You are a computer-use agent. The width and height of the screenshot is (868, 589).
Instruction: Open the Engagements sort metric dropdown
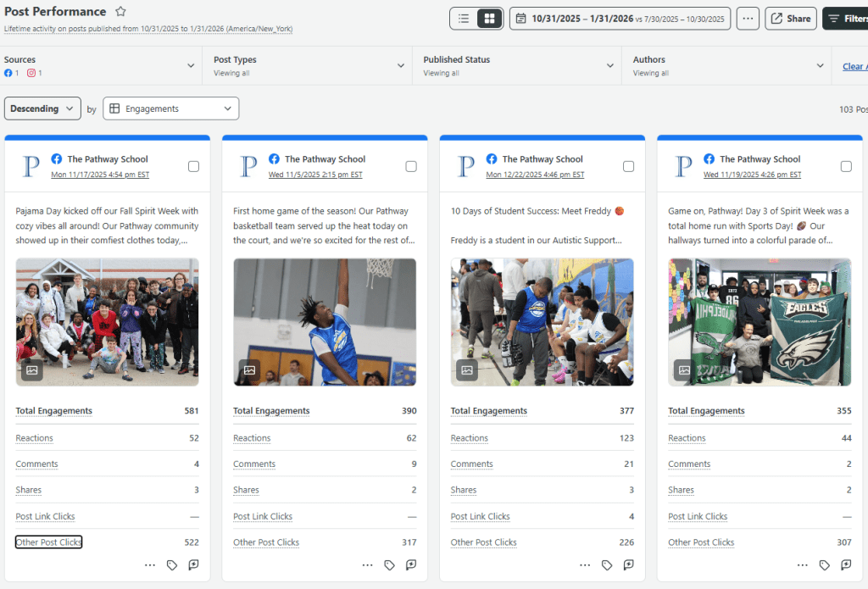tap(170, 108)
